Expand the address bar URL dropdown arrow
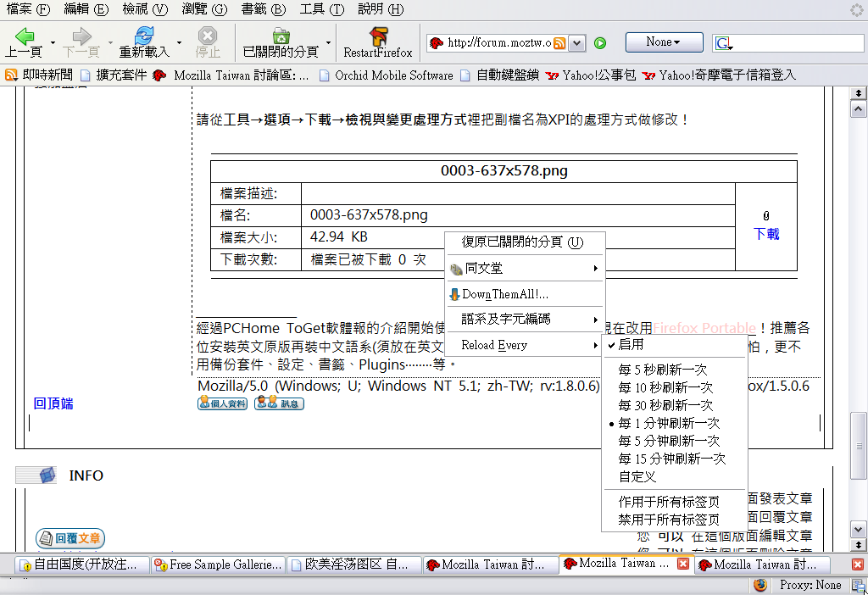 click(577, 43)
